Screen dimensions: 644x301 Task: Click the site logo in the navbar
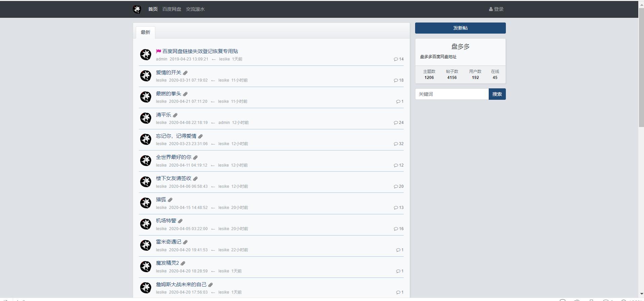click(x=137, y=9)
